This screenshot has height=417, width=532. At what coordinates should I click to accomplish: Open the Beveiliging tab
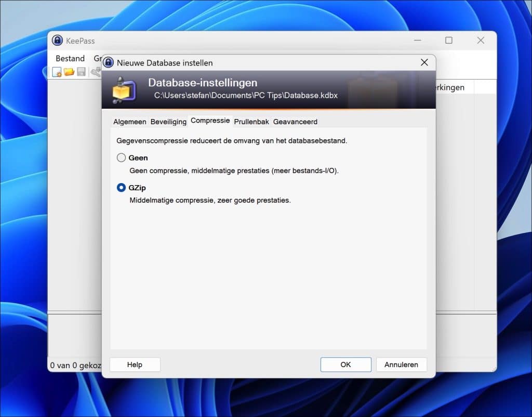click(168, 121)
